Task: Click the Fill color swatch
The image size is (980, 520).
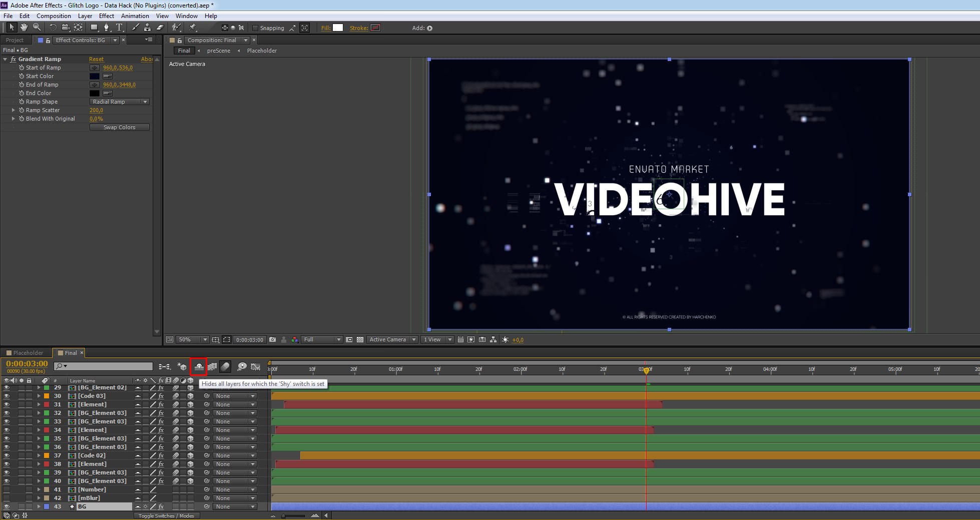Action: [x=338, y=28]
